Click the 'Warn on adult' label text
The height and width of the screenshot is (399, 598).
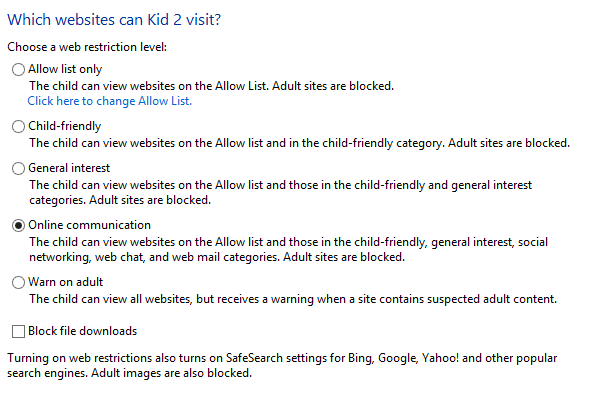click(66, 282)
